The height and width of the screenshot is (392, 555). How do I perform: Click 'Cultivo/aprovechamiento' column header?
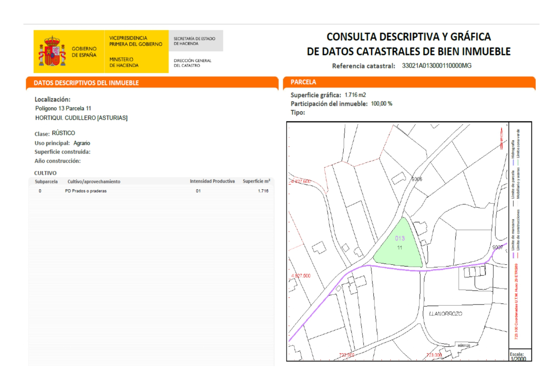94,182
